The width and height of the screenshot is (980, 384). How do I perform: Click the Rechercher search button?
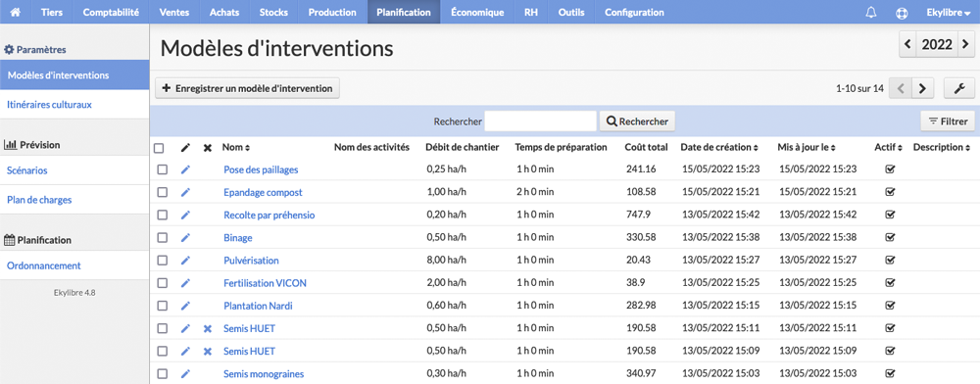(637, 121)
